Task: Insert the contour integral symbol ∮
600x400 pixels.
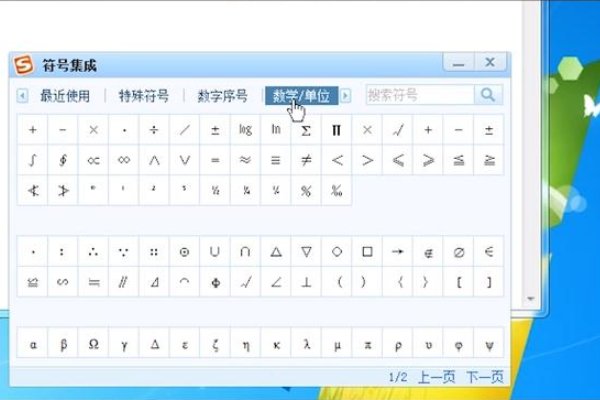Action: (x=63, y=160)
